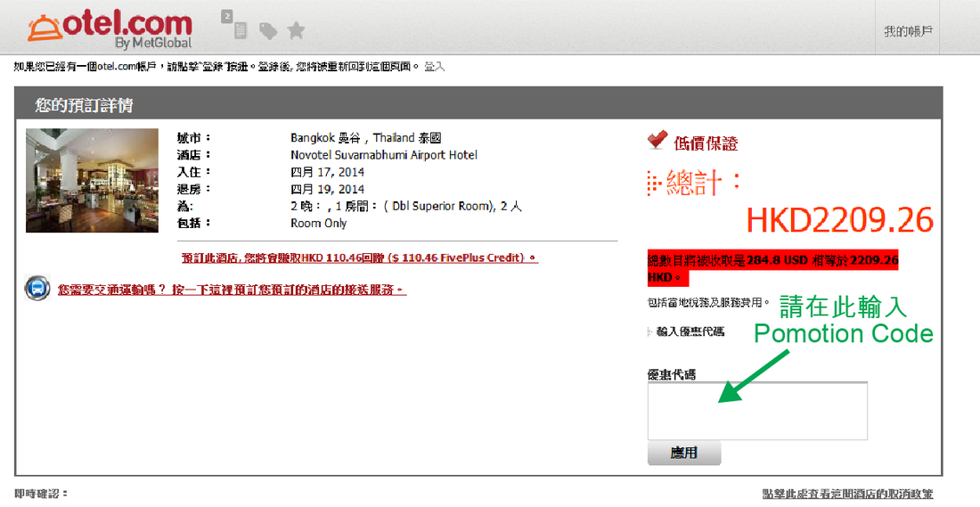Viewport: 980px width, 507px height.
Task: Click the 您的預訂詳情 section header
Action: point(85,105)
